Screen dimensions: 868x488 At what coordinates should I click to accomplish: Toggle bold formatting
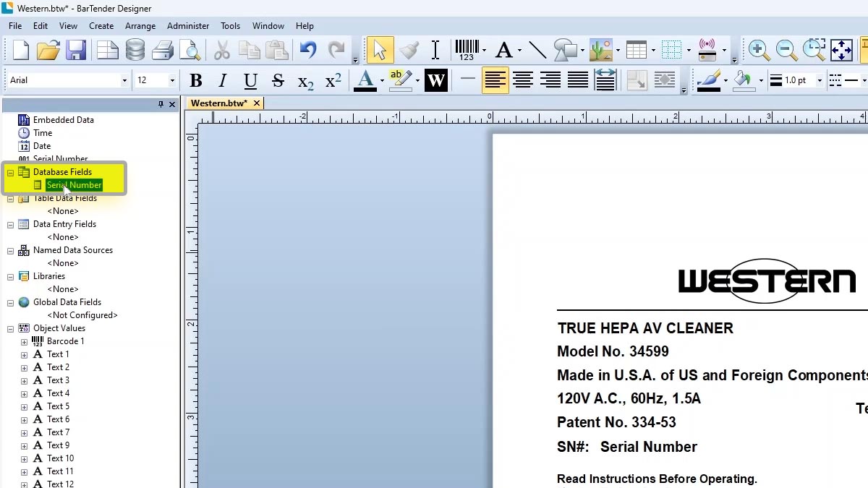tap(195, 80)
